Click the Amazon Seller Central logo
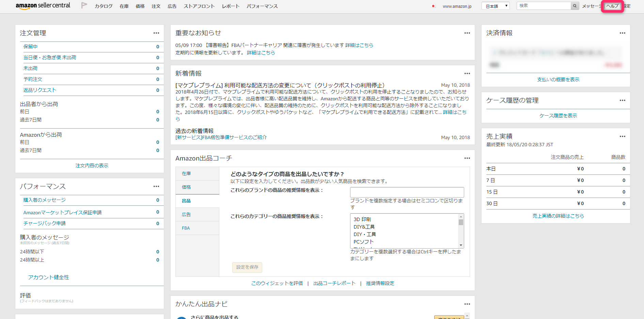 click(x=43, y=5)
